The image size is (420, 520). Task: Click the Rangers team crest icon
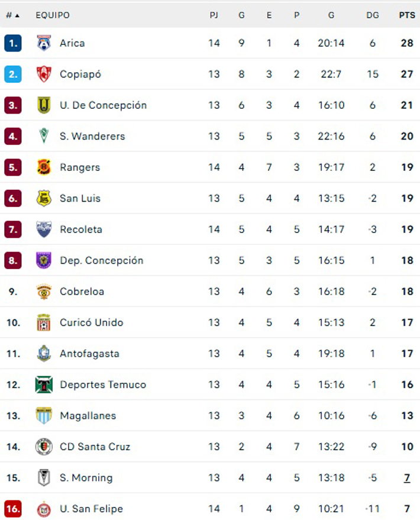click(44, 167)
